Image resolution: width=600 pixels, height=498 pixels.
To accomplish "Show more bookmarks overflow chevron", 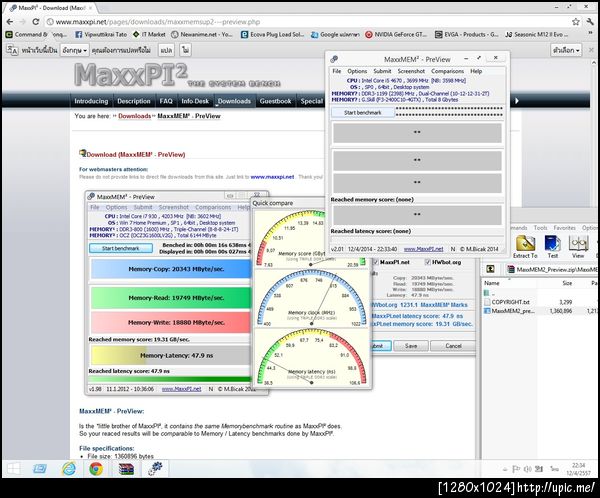I will [590, 34].
